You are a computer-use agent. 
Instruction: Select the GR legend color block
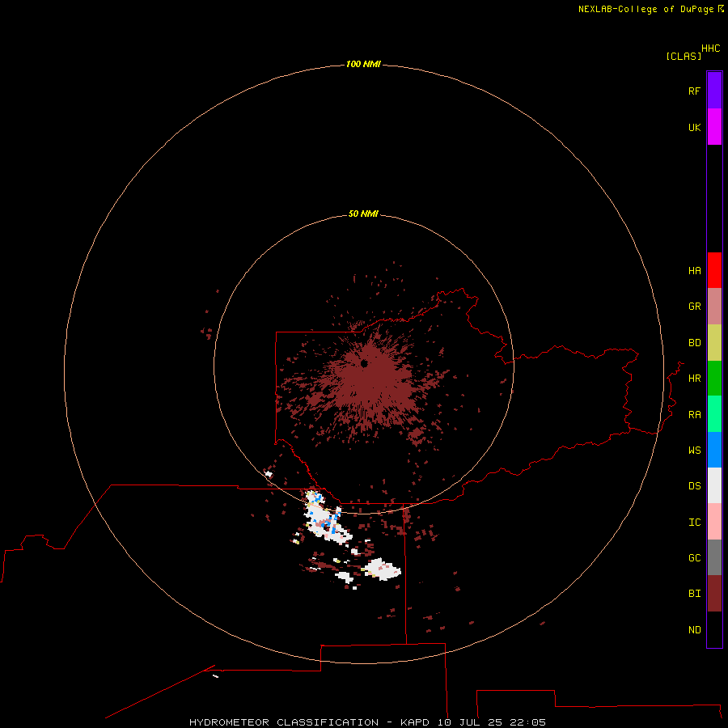tap(714, 307)
